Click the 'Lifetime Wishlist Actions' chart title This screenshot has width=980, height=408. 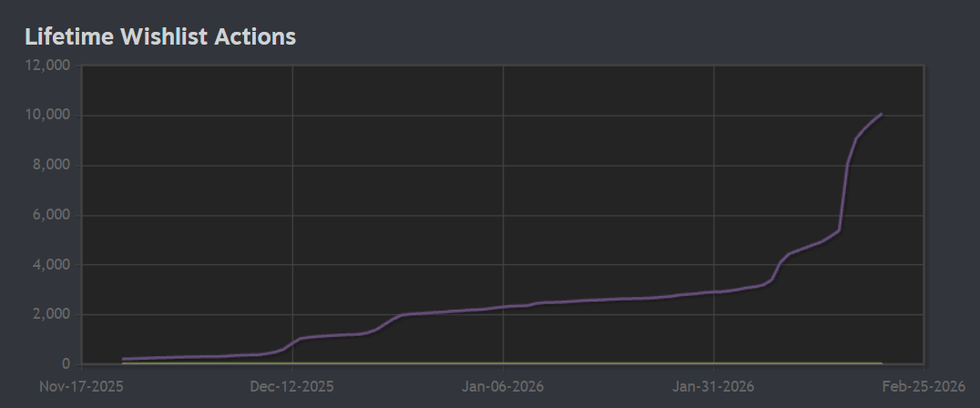coord(160,36)
